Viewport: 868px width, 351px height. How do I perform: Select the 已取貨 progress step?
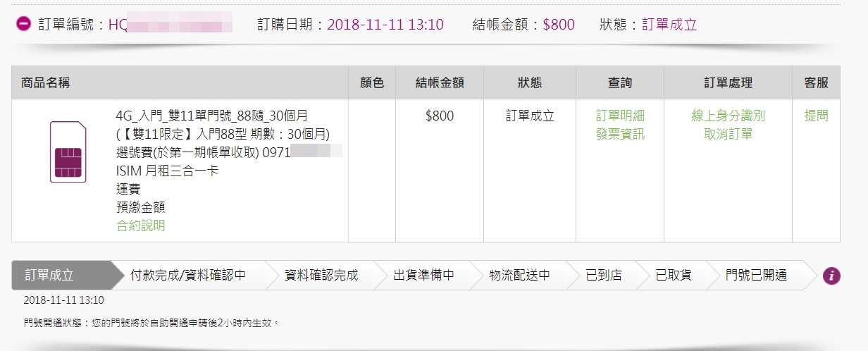tap(673, 276)
